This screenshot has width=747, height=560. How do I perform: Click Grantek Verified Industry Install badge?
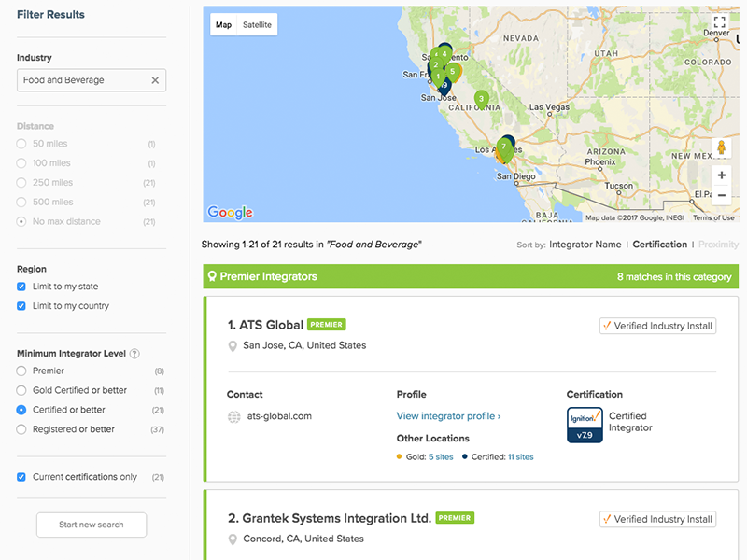tap(657, 520)
